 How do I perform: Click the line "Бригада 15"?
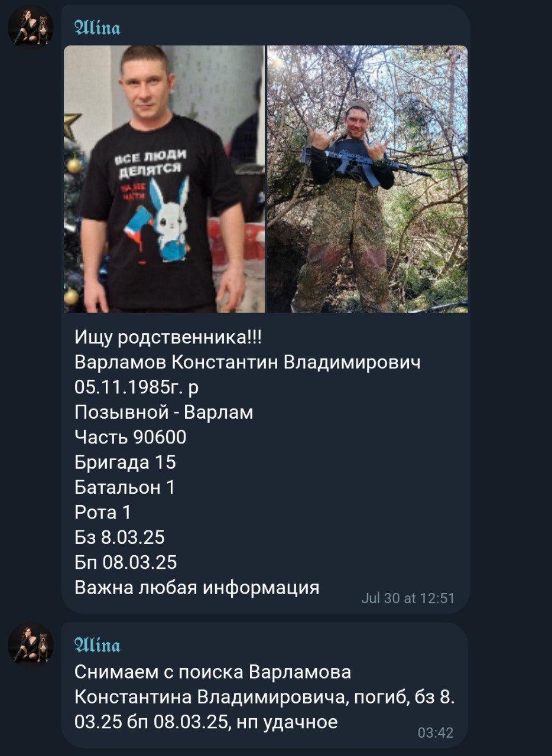tap(125, 462)
